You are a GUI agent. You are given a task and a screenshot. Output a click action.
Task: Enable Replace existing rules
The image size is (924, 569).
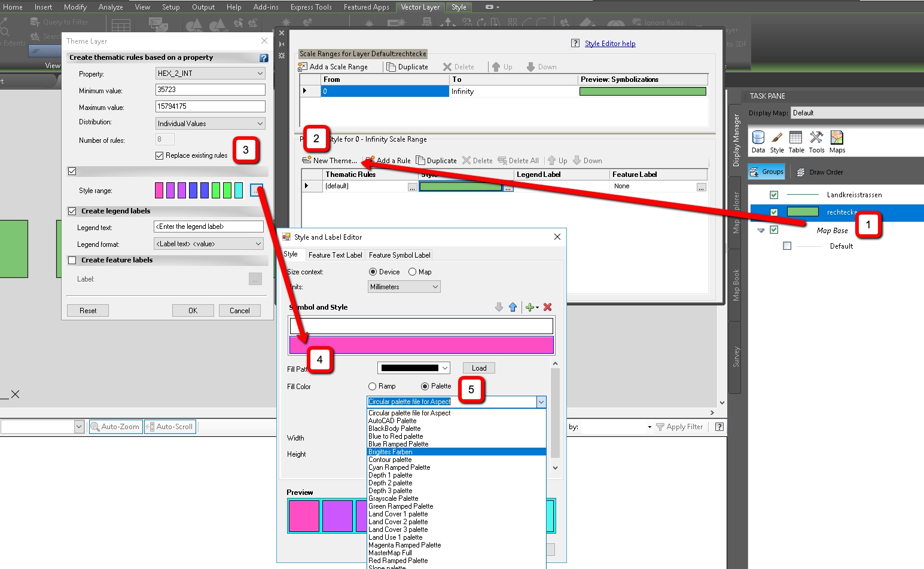(x=159, y=155)
